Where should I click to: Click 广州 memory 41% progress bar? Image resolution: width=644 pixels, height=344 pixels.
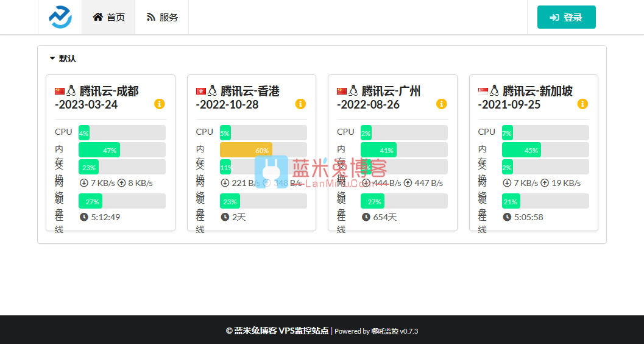point(404,150)
